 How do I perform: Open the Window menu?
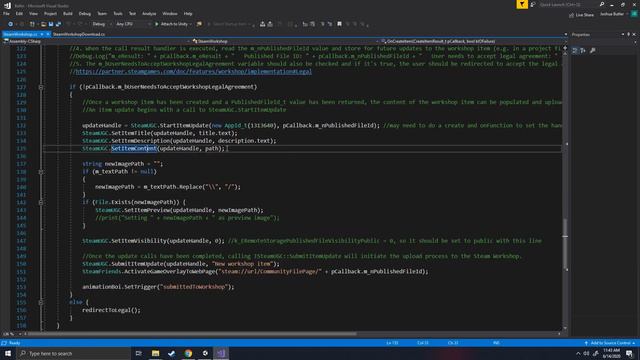click(x=170, y=14)
